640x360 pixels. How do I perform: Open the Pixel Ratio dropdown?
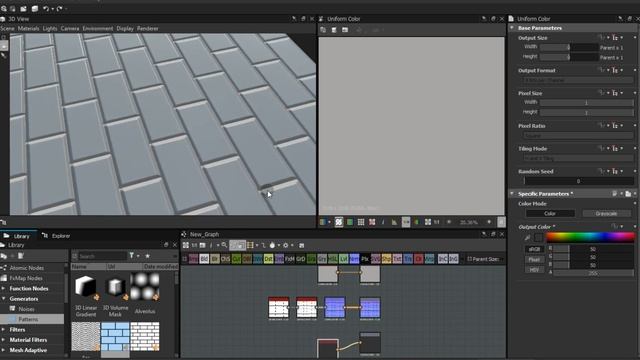[x=578, y=135]
